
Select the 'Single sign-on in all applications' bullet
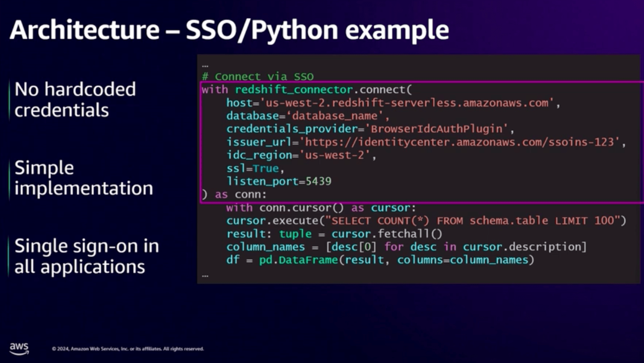tap(87, 256)
